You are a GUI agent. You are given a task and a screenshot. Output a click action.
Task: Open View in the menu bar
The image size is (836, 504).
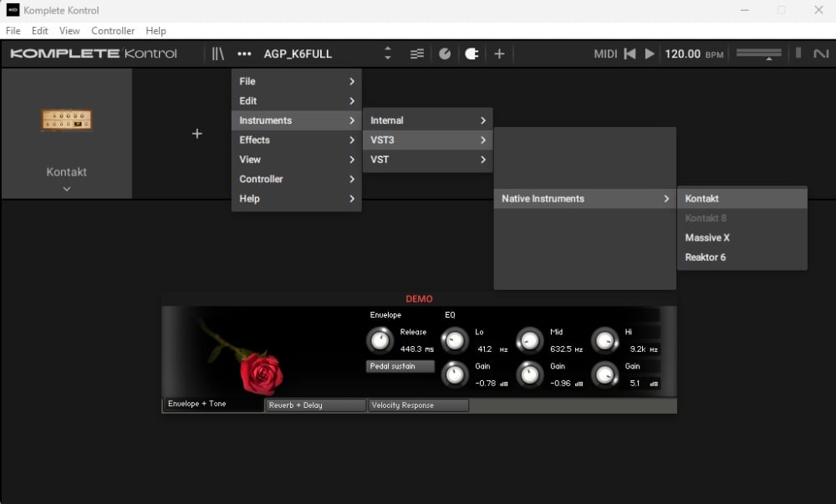click(69, 31)
